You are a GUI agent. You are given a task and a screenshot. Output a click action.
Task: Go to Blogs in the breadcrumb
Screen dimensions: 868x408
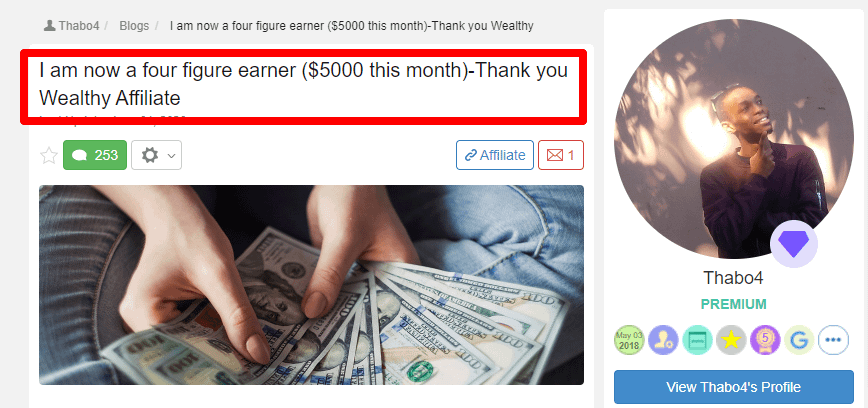point(134,25)
